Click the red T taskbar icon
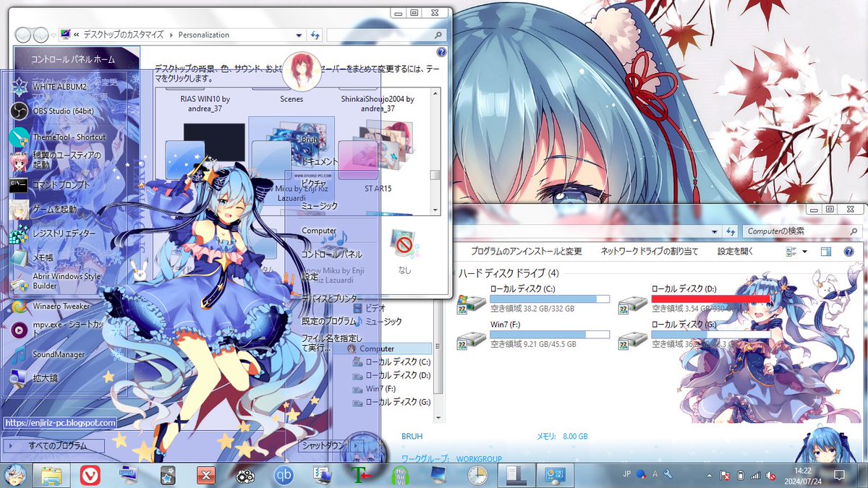 [x=360, y=475]
